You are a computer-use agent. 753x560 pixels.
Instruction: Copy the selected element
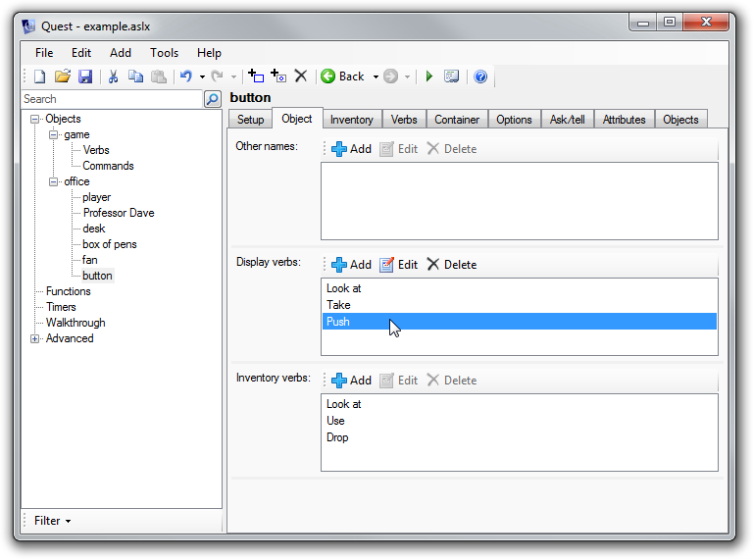[x=136, y=76]
